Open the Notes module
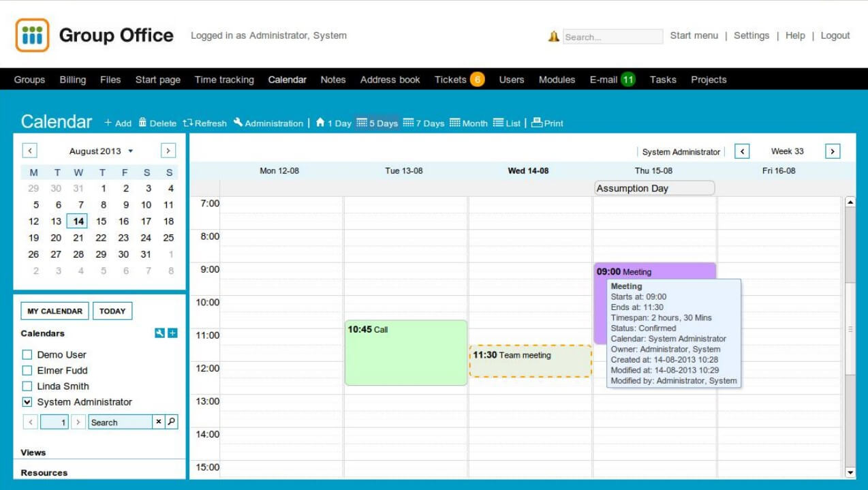Screen dimensions: 868x490 [x=333, y=80]
